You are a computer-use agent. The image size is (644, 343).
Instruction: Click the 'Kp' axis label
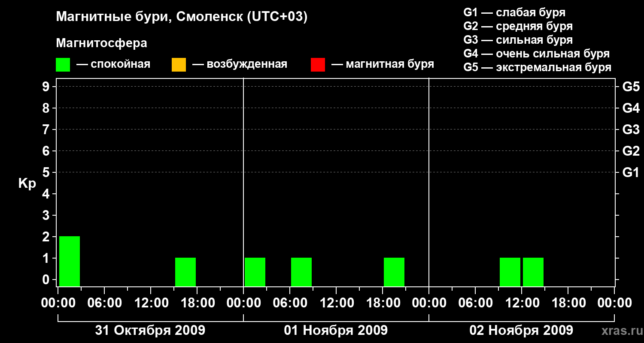(27, 184)
